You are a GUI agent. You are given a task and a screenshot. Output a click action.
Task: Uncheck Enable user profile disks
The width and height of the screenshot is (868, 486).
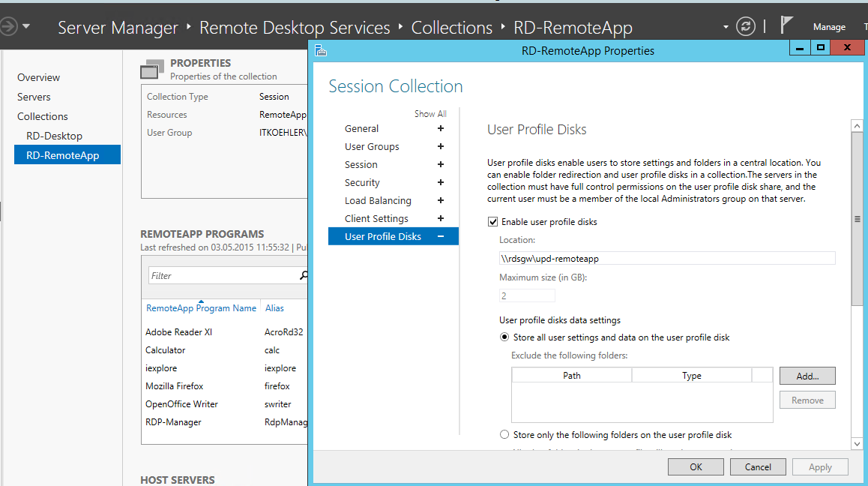pos(492,221)
